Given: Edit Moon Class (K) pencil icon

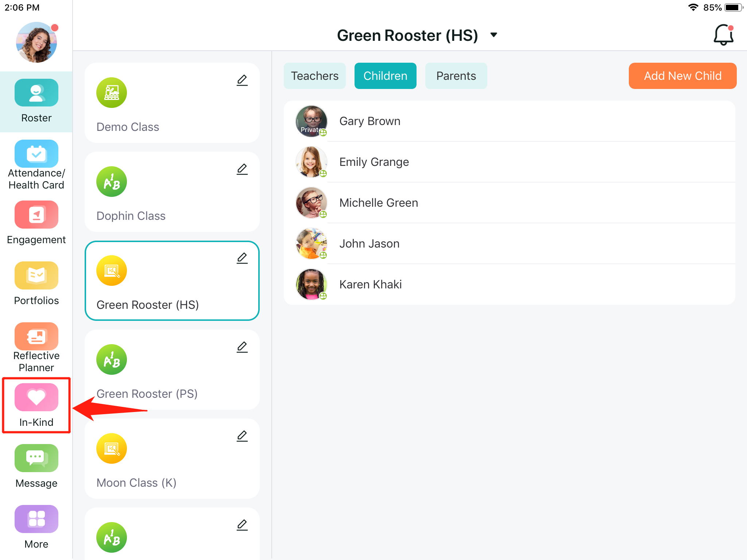Looking at the screenshot, I should click(x=242, y=436).
